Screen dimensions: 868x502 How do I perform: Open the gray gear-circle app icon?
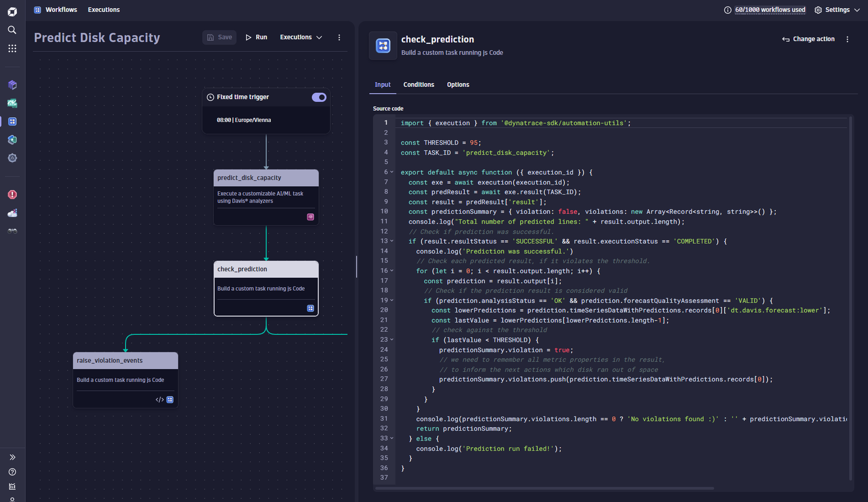tap(12, 158)
